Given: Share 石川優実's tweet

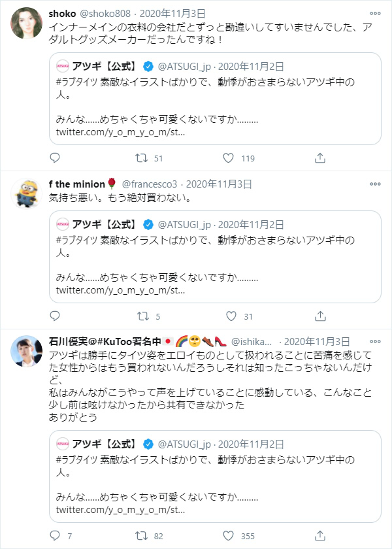Looking at the screenshot, I should tap(320, 536).
